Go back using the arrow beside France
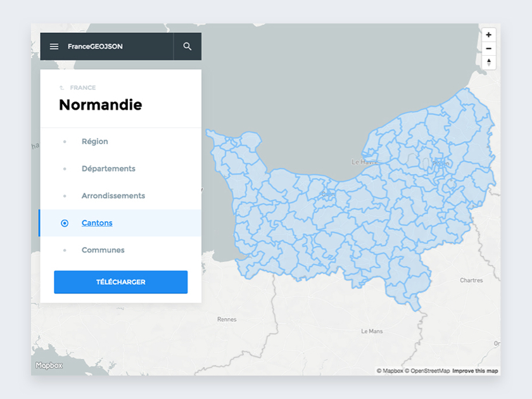The image size is (532, 399). pos(61,88)
